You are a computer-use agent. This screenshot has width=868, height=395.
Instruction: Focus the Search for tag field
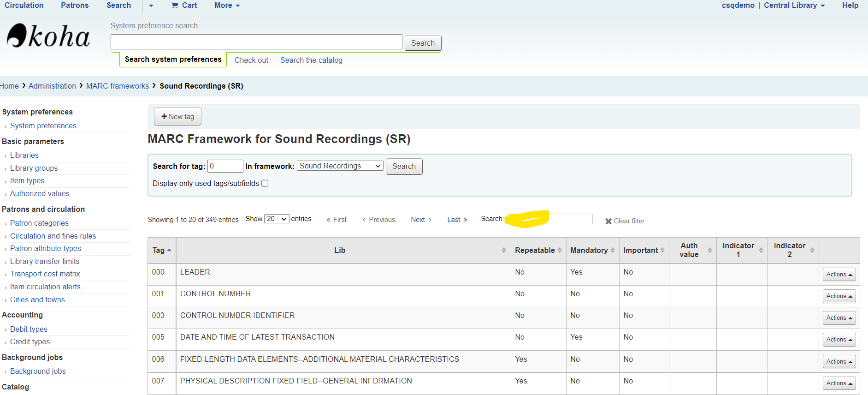[225, 166]
